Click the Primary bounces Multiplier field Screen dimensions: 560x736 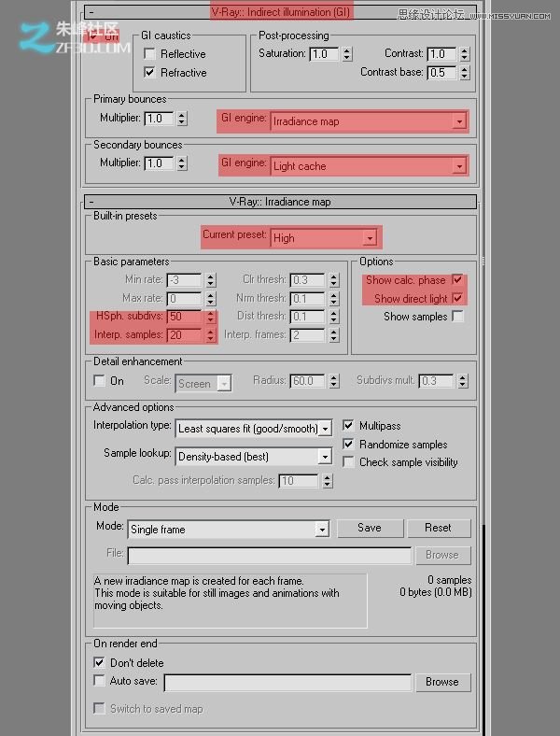pyautogui.click(x=159, y=119)
